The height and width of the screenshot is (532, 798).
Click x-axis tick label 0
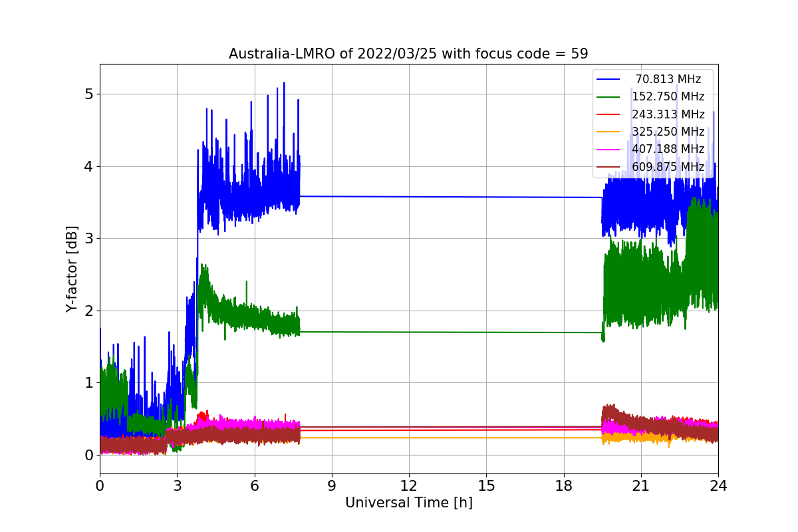pos(100,486)
